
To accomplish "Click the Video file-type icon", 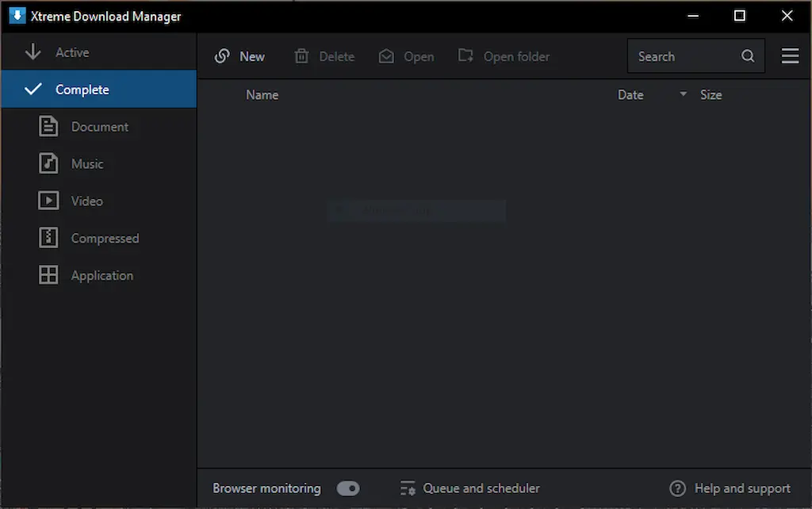I will click(48, 201).
